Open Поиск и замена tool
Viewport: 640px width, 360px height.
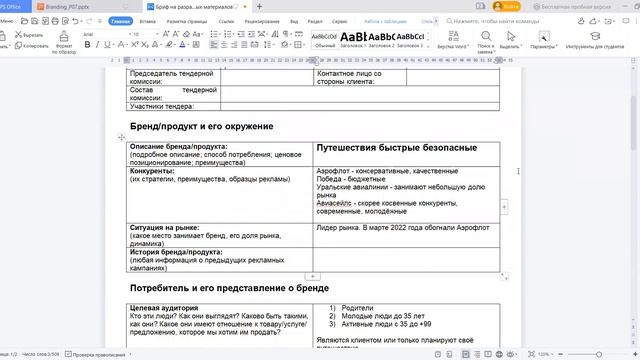click(x=486, y=42)
